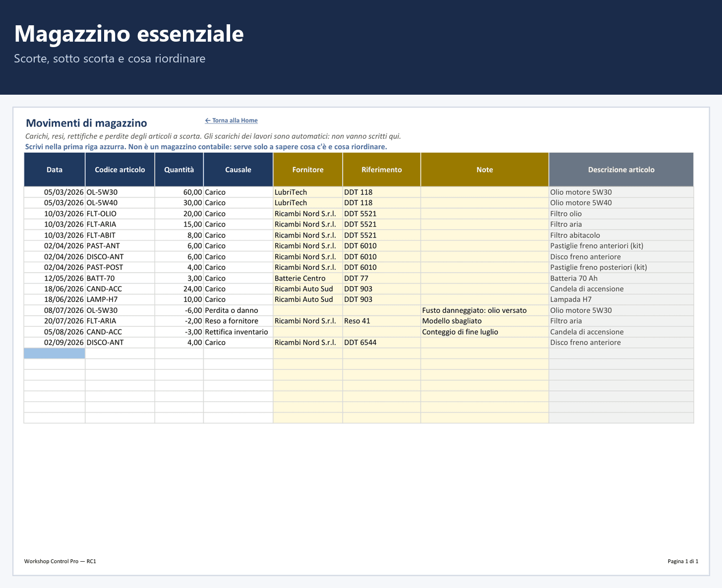Click the "Rettifica inventario" causale cell
The height and width of the screenshot is (588, 722).
[238, 332]
